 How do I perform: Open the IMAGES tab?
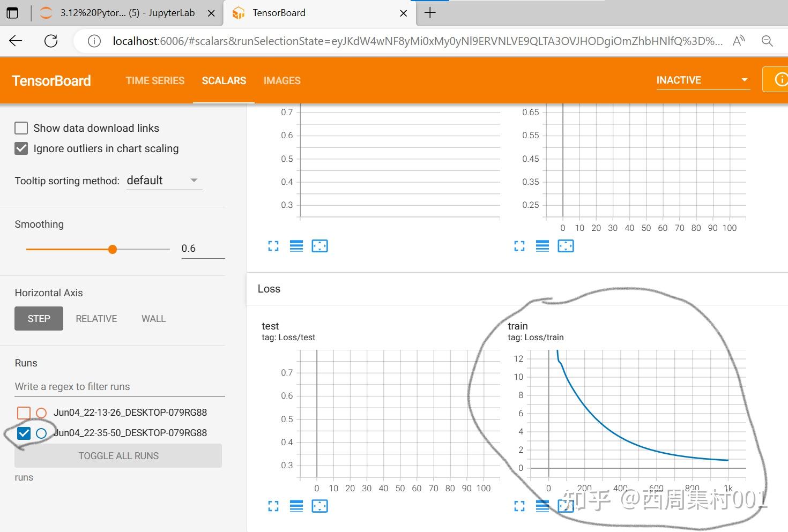(282, 80)
